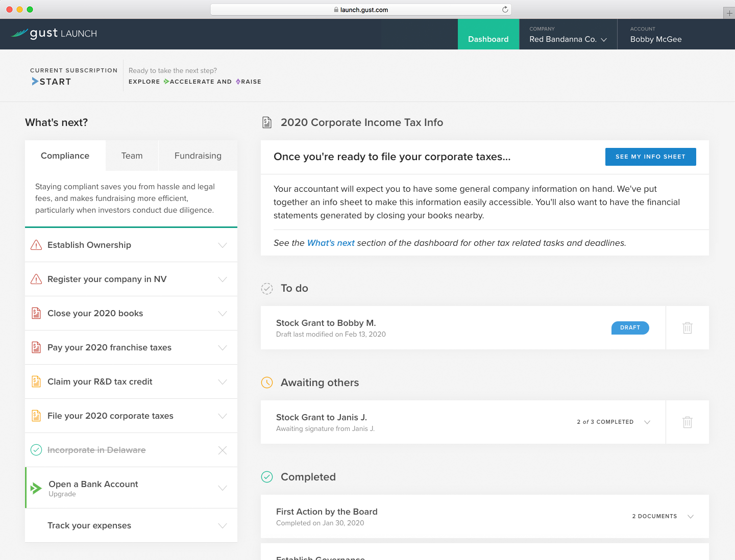This screenshot has height=560, width=735.
Task: Switch to the Team tab
Action: point(132,156)
